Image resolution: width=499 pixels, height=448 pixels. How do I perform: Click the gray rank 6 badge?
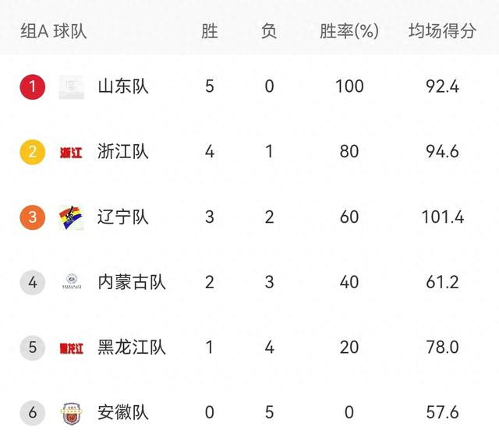(33, 413)
